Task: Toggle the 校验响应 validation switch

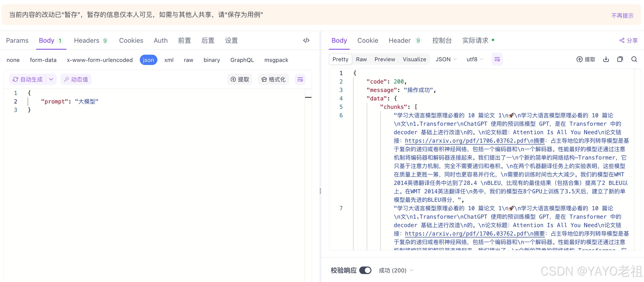Action: pos(365,270)
